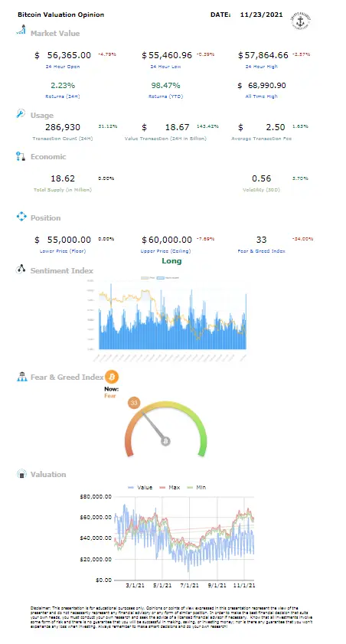Toggle the Max series in Valuation legend

[169, 488]
